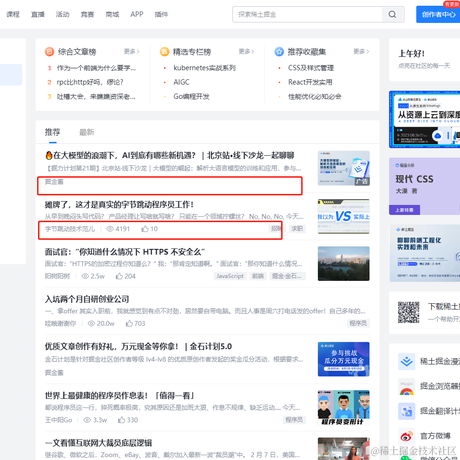Click the eye icon beside 3.3w views
The width and height of the screenshot is (460, 460).
click(x=87, y=420)
